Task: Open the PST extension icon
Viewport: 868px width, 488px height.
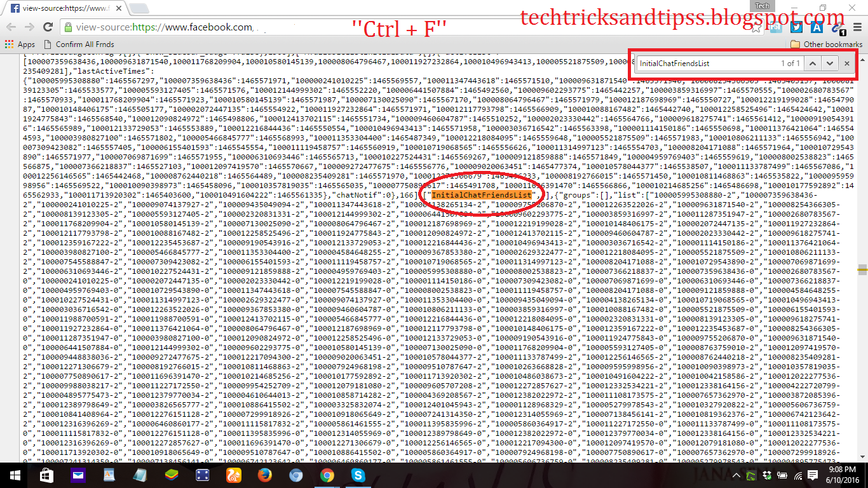Action: click(775, 27)
